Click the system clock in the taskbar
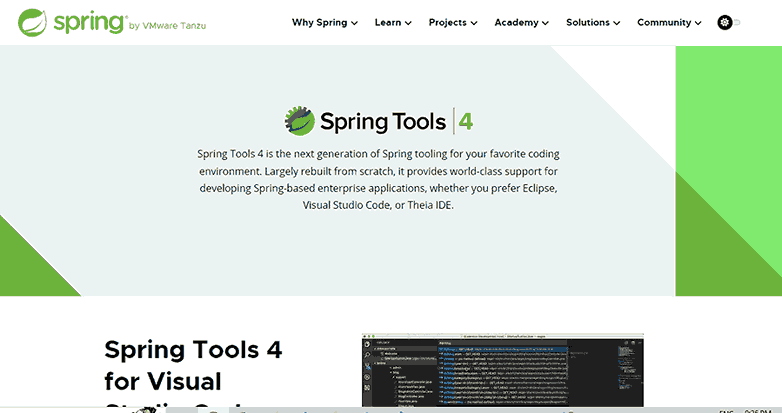 click(x=755, y=410)
